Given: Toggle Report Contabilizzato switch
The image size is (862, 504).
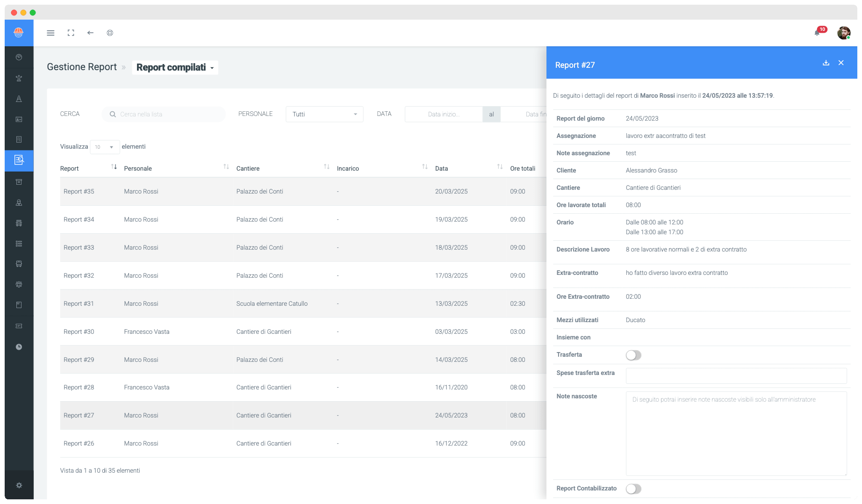Looking at the screenshot, I should [x=633, y=489].
